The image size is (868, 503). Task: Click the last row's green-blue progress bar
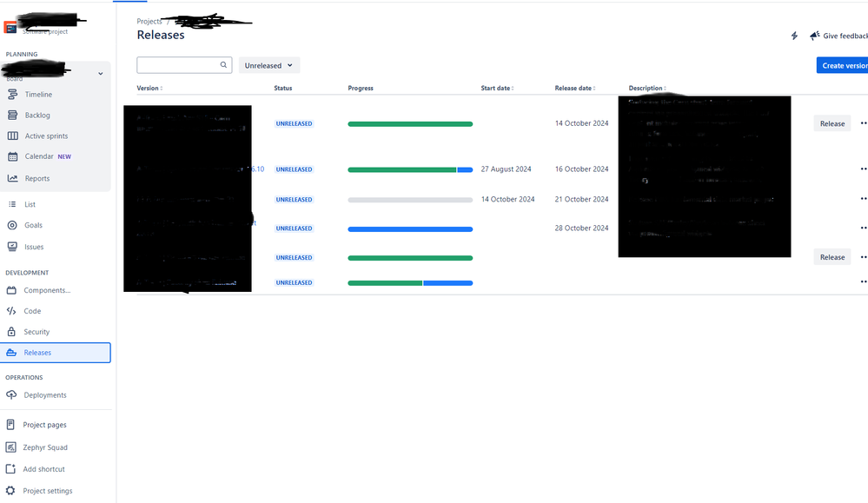click(x=410, y=282)
